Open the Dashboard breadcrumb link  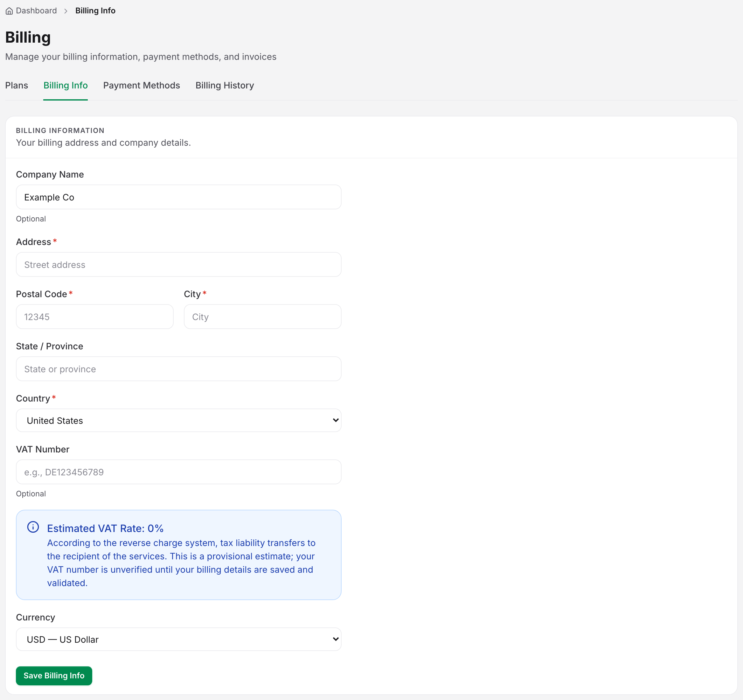[36, 10]
